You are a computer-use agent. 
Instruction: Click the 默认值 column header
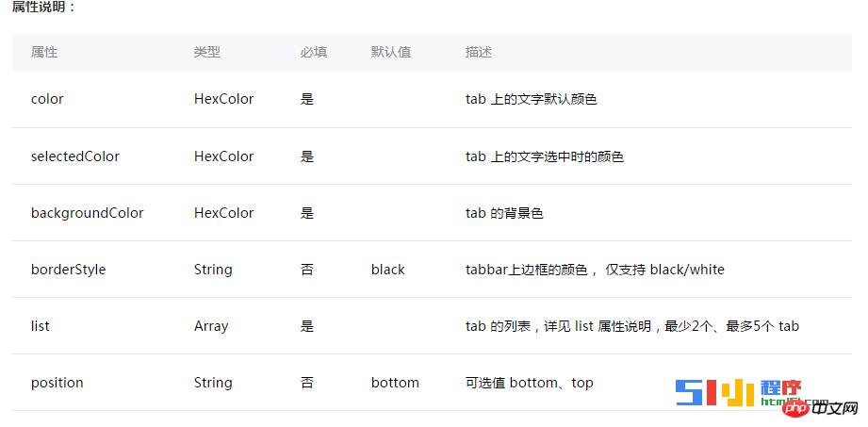point(391,52)
